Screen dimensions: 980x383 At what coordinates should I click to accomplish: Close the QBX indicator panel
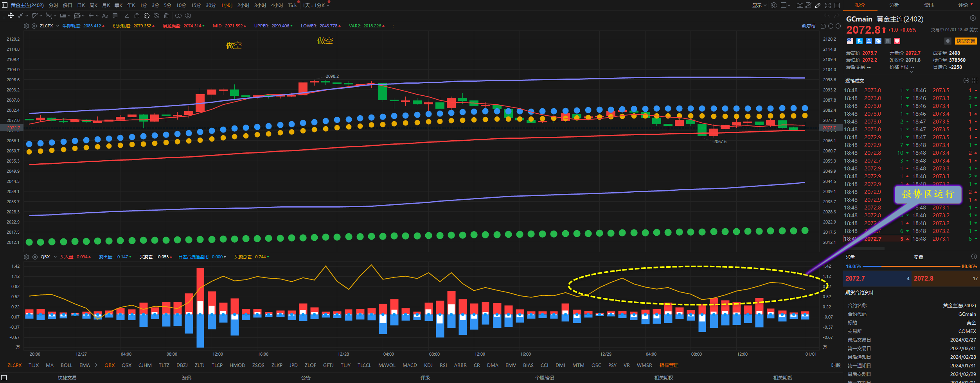coord(35,257)
